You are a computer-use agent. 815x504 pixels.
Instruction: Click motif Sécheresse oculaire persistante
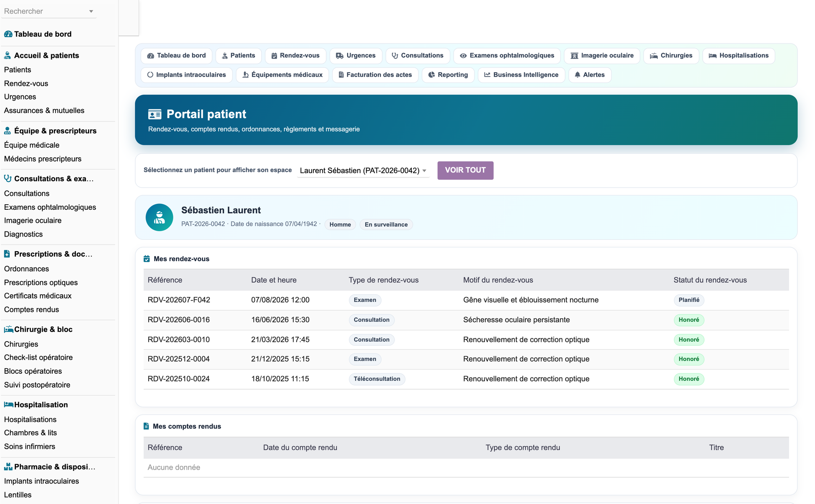(516, 320)
